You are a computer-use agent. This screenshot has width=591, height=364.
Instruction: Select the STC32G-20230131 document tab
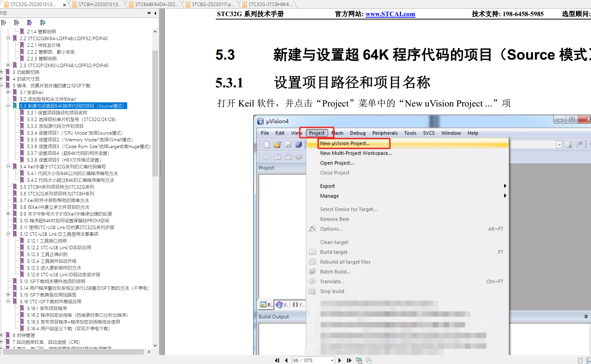(x=33, y=4)
